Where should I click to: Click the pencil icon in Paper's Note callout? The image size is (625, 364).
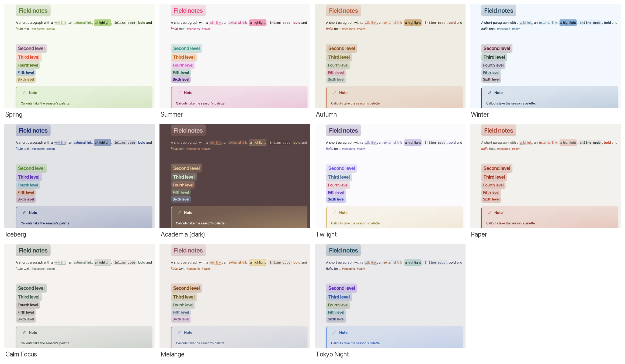(x=489, y=213)
